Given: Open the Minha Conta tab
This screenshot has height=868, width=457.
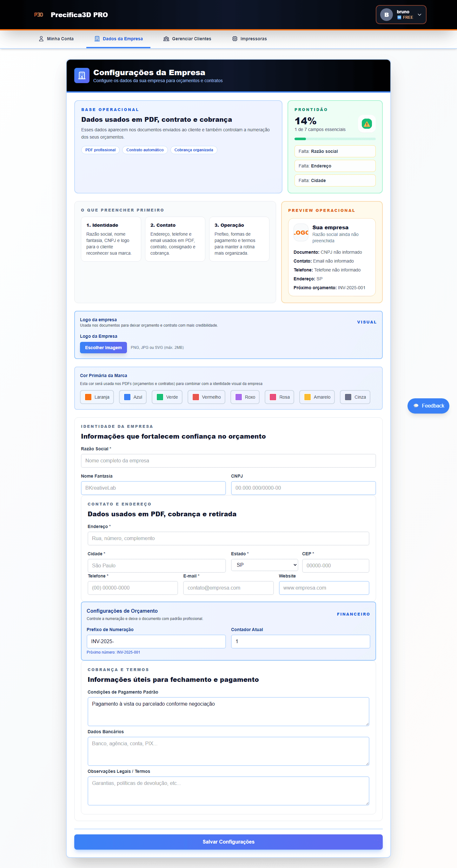Looking at the screenshot, I should point(56,39).
